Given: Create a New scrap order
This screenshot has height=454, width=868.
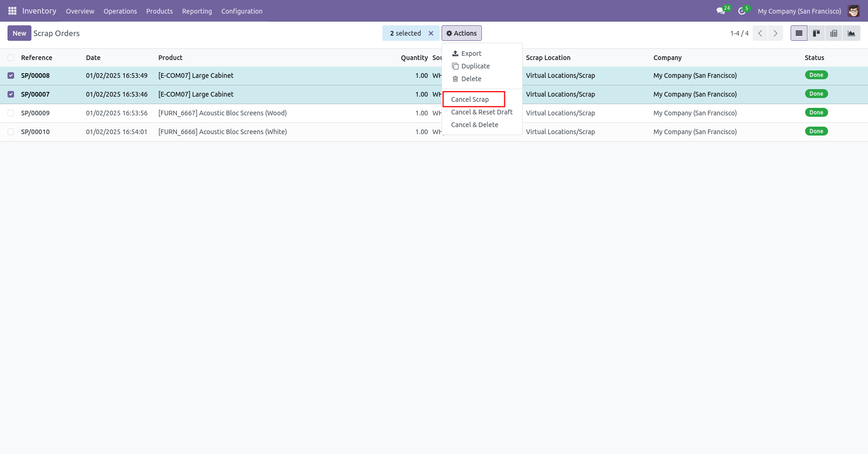Looking at the screenshot, I should point(19,33).
